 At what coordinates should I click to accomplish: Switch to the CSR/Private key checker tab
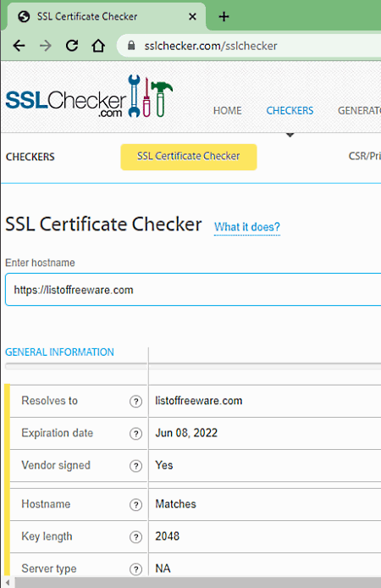coord(365,156)
